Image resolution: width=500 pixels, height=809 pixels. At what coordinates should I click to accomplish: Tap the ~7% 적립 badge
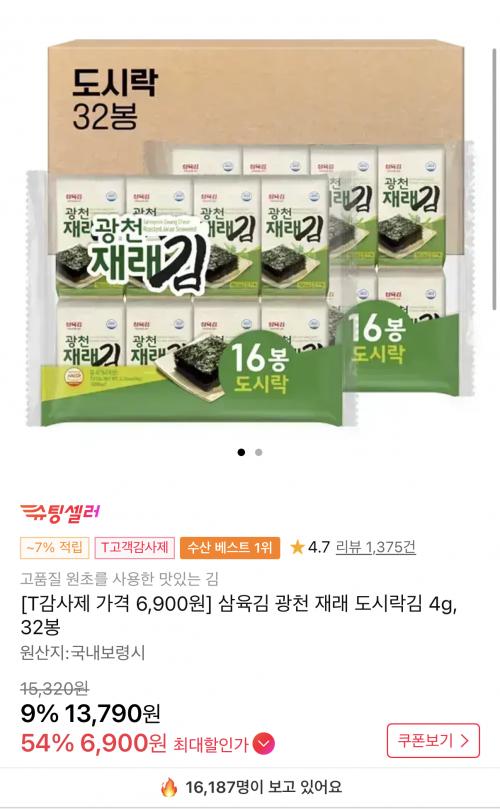[x=55, y=547]
